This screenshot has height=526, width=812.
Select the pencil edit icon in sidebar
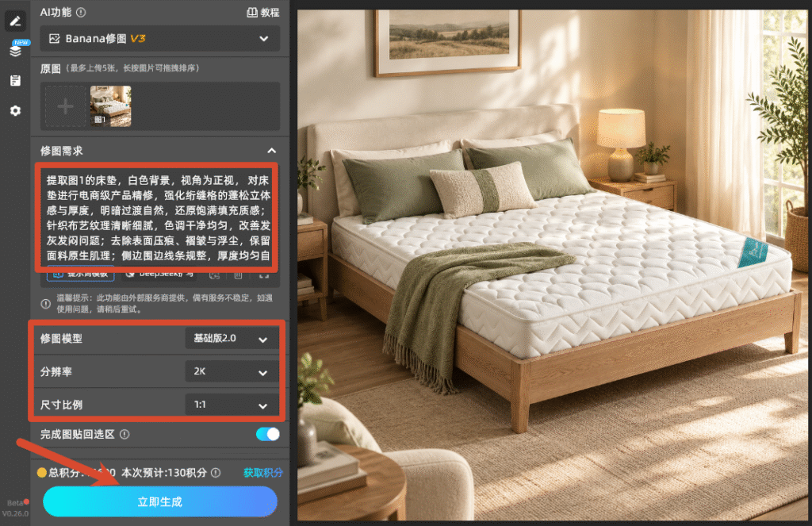15,21
